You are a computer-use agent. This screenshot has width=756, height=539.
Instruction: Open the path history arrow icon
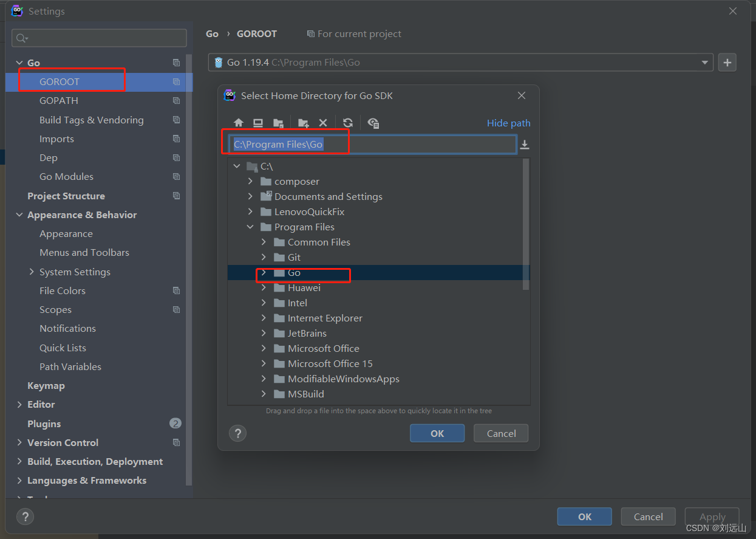[525, 145]
